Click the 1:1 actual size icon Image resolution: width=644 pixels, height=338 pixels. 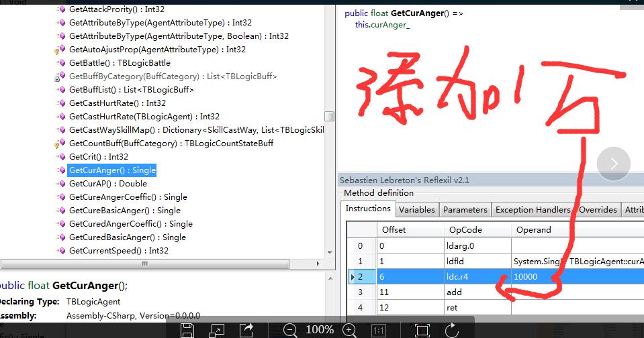point(378,331)
